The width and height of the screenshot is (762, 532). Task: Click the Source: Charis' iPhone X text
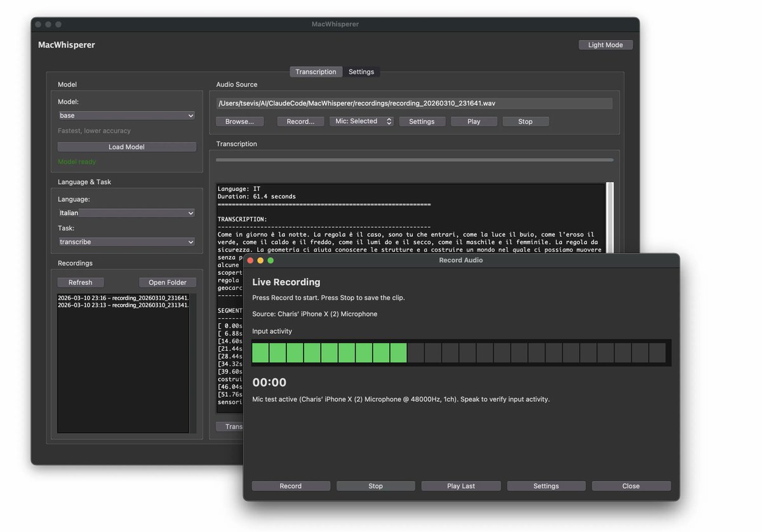click(x=315, y=314)
